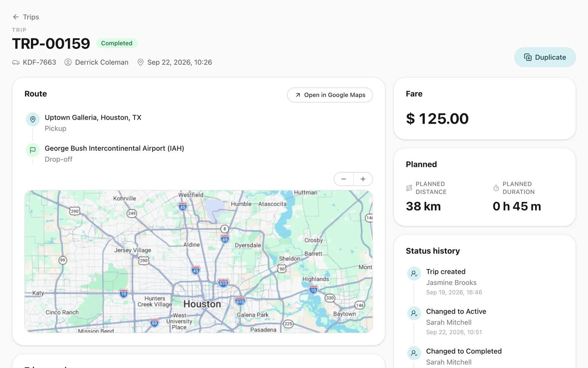Click Jasmine Brooks name

tap(451, 283)
